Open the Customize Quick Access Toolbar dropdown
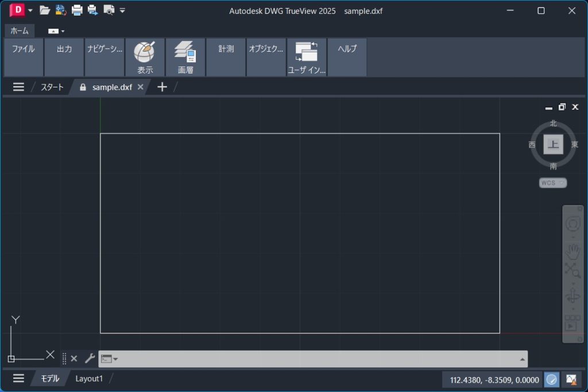This screenshot has height=392, width=588. tap(122, 10)
